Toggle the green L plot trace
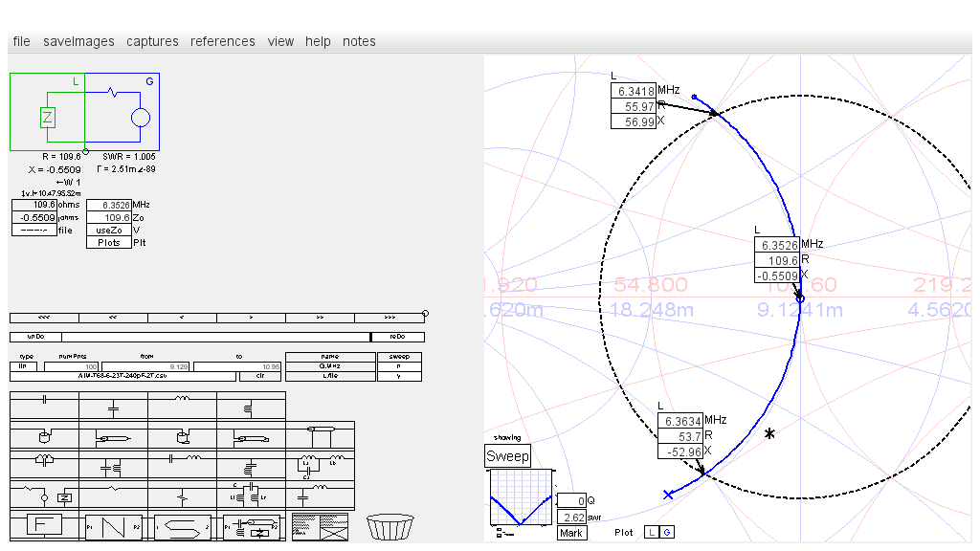Viewport: 980px width, 551px height. coord(652,532)
